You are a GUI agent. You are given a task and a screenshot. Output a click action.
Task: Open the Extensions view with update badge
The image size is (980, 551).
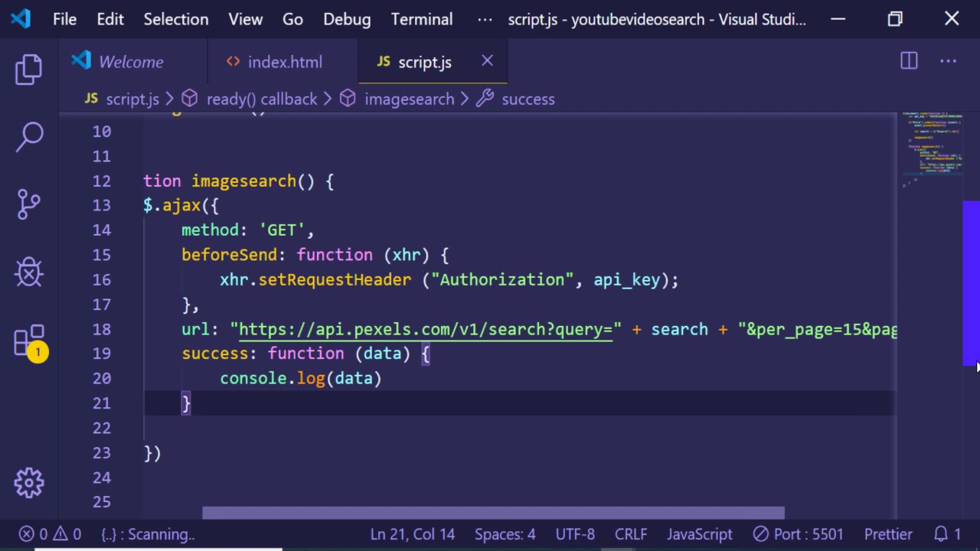pyautogui.click(x=29, y=341)
